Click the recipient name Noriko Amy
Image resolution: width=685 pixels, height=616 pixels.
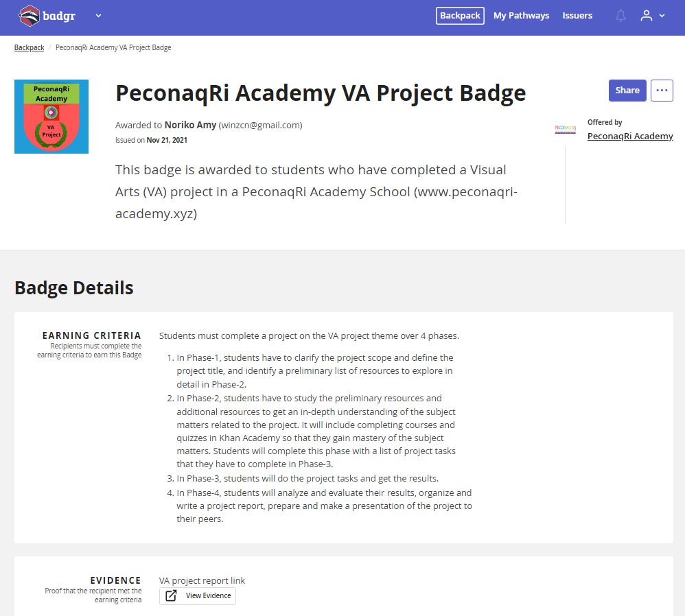pos(190,126)
